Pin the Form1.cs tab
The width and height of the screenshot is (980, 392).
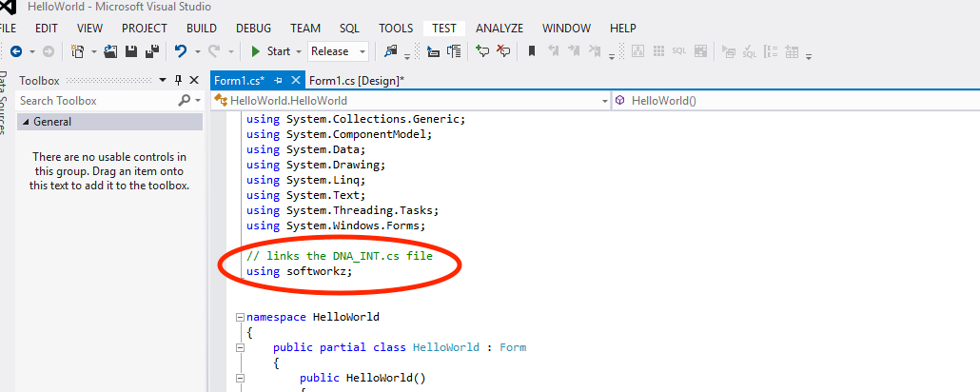(x=279, y=81)
